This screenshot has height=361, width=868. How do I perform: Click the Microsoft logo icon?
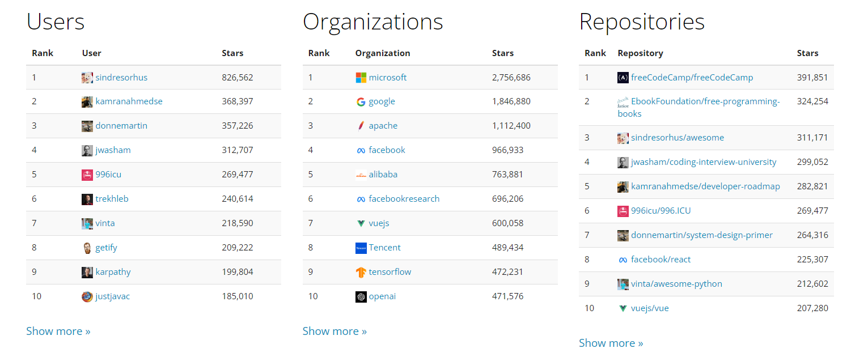(x=361, y=78)
